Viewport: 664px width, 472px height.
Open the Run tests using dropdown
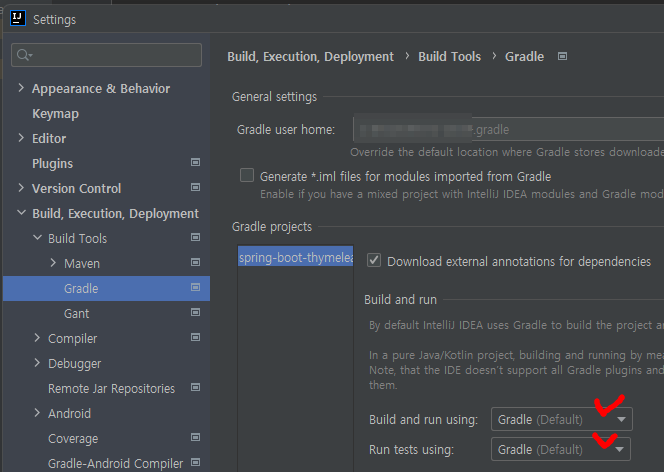[x=561, y=449]
